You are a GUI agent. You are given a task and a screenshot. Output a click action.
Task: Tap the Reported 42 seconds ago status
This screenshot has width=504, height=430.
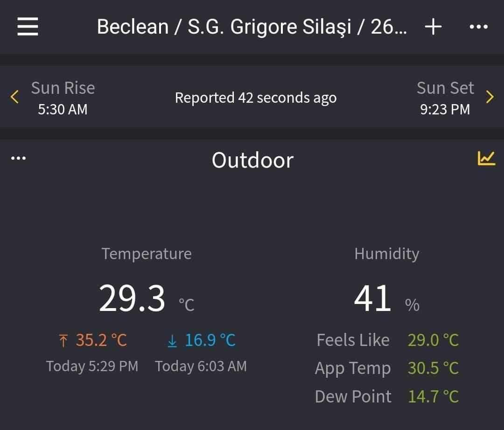pyautogui.click(x=256, y=98)
